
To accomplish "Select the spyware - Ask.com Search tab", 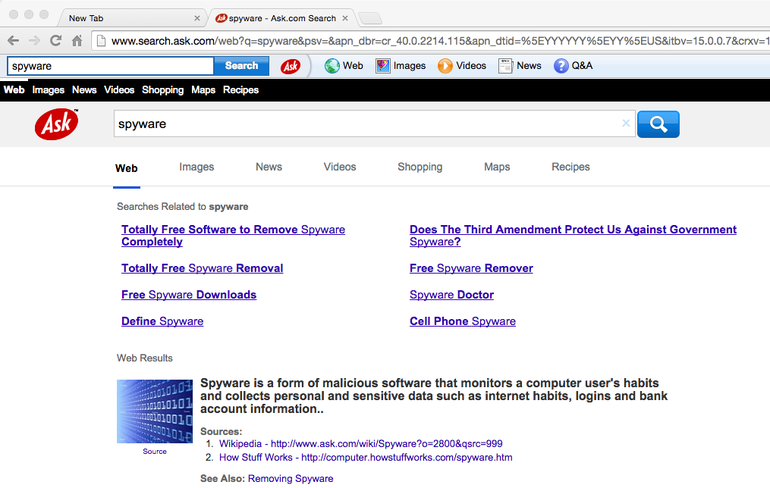I will click(282, 18).
